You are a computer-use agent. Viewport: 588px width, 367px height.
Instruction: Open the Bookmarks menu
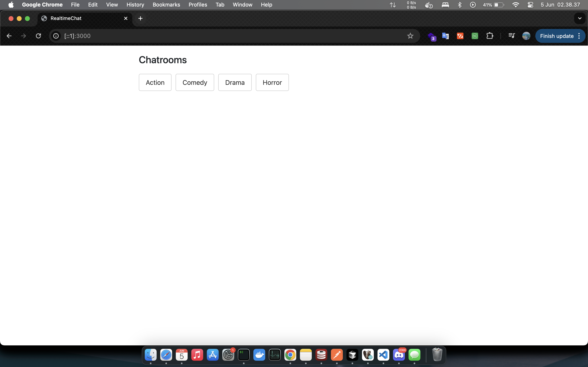(x=166, y=5)
